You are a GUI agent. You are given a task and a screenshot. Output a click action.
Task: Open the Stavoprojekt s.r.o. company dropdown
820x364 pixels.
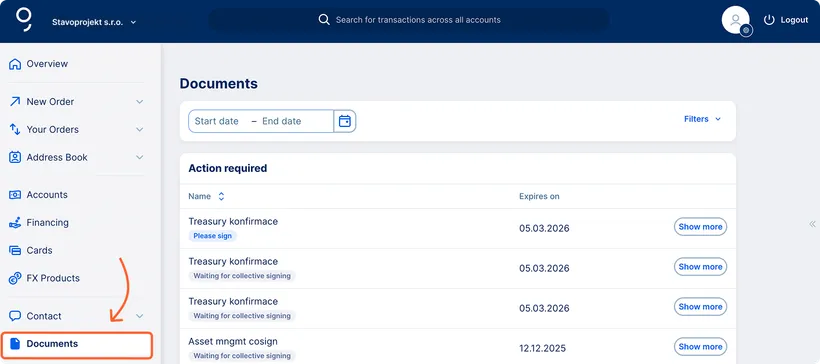[94, 22]
